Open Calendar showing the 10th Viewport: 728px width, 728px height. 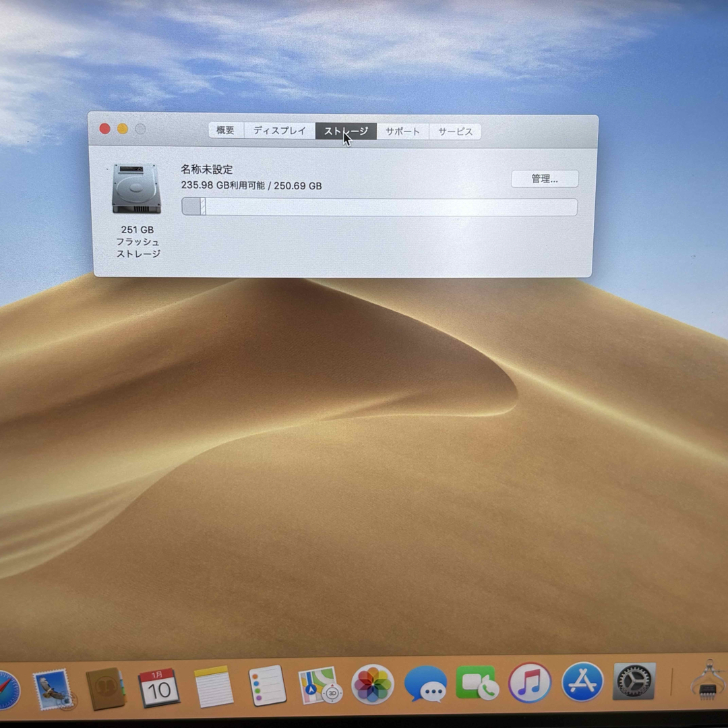point(158,688)
